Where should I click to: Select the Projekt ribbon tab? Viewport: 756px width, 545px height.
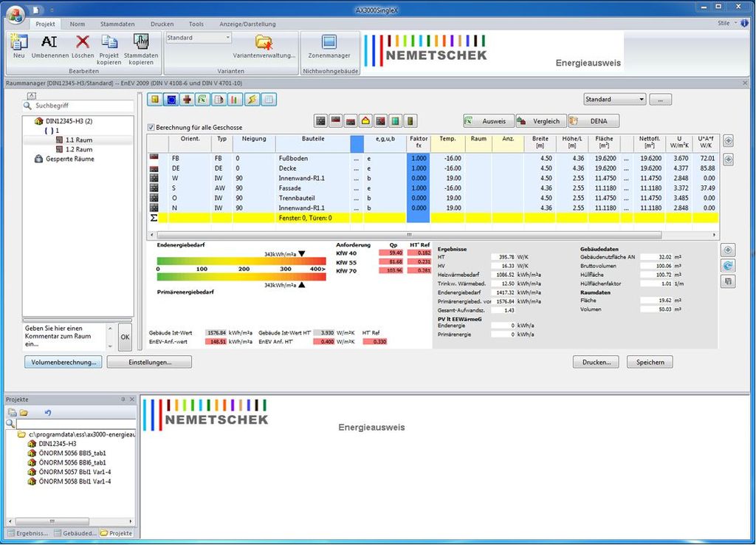click(x=45, y=24)
